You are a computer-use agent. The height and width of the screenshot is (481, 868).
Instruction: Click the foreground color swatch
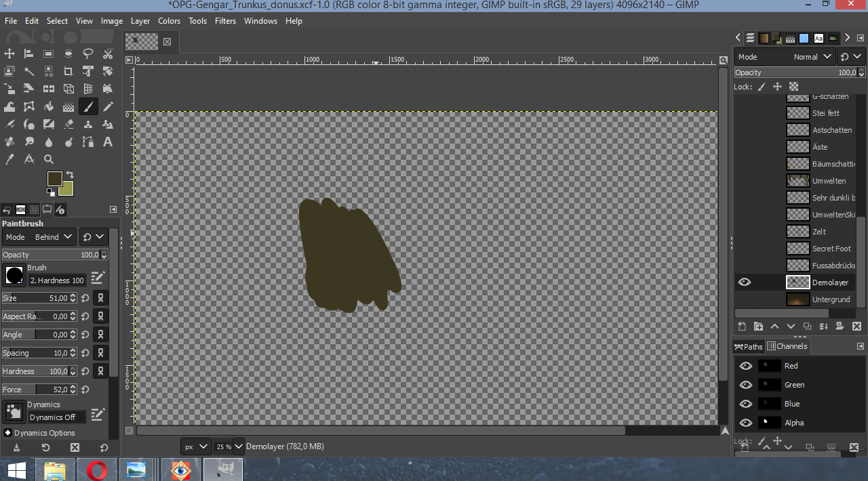click(54, 179)
